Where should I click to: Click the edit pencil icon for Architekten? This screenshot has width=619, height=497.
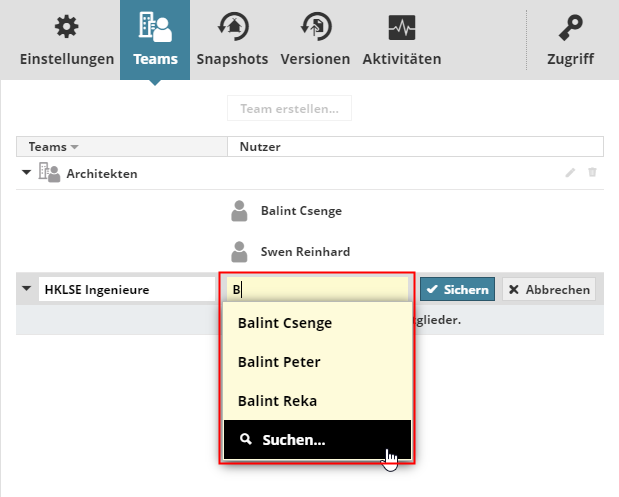coord(570,173)
